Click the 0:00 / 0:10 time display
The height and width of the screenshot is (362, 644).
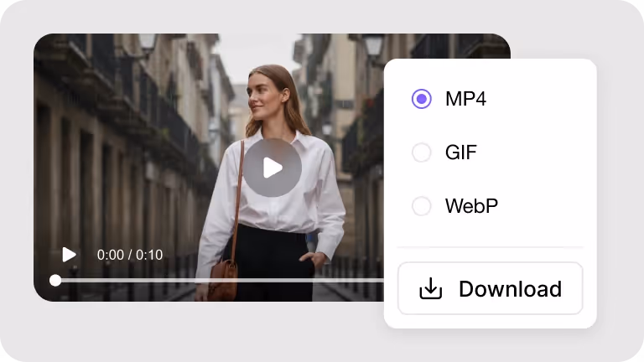[130, 255]
